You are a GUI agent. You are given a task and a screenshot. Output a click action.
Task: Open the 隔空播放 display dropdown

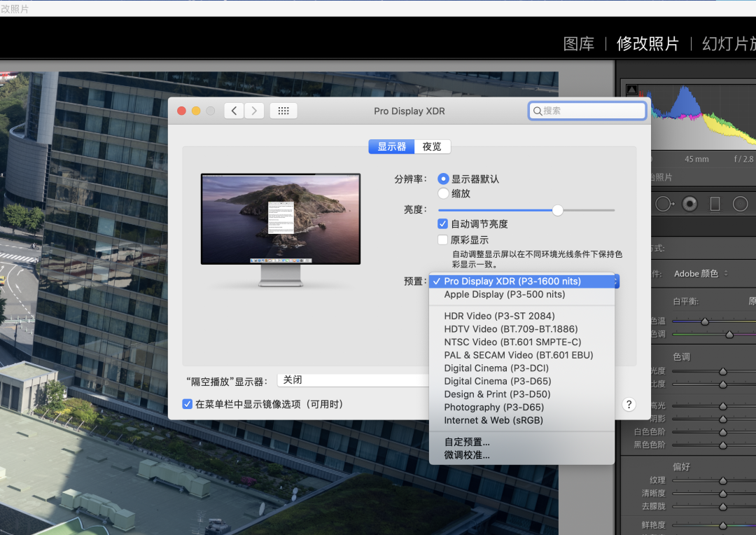point(353,380)
